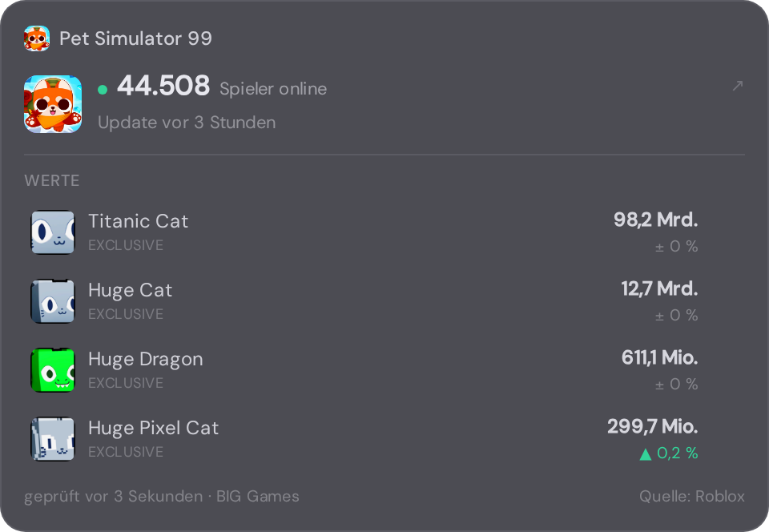
Task: Click the green up-triangle change indicator
Action: coord(646,454)
